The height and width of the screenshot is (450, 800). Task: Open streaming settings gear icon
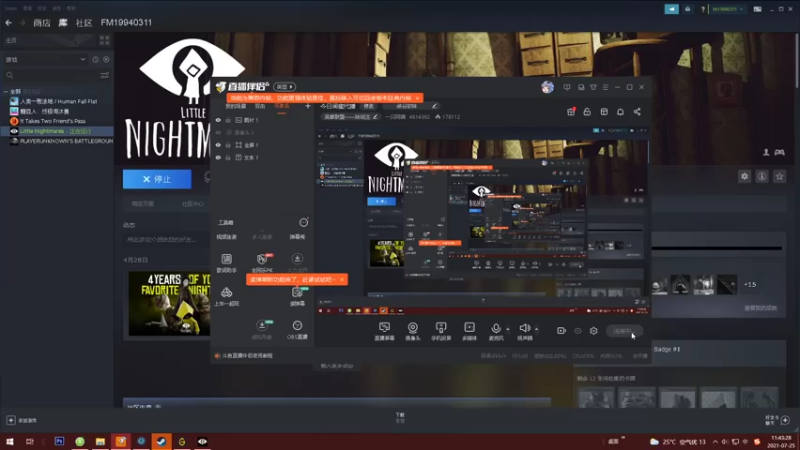coord(593,331)
